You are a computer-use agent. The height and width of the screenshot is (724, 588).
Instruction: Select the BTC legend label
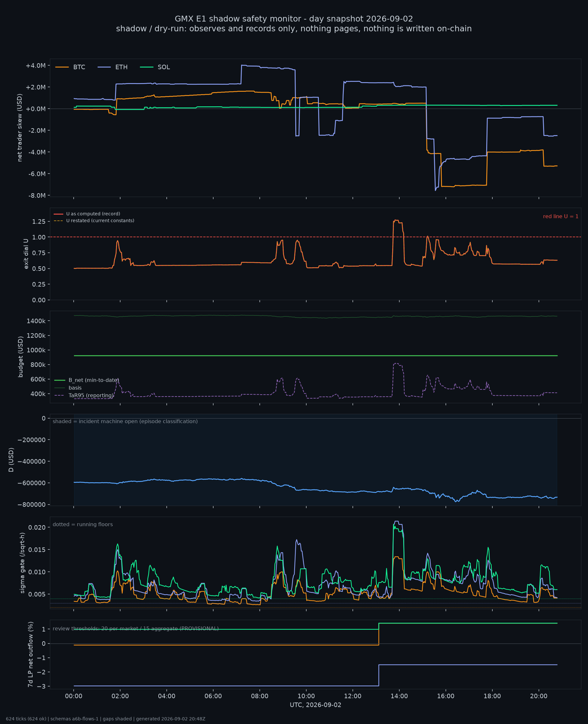pos(79,67)
